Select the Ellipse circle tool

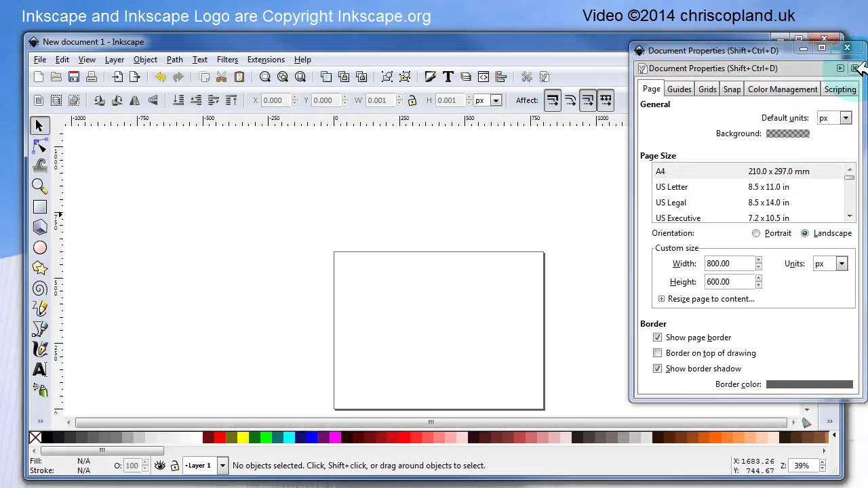pyautogui.click(x=39, y=247)
